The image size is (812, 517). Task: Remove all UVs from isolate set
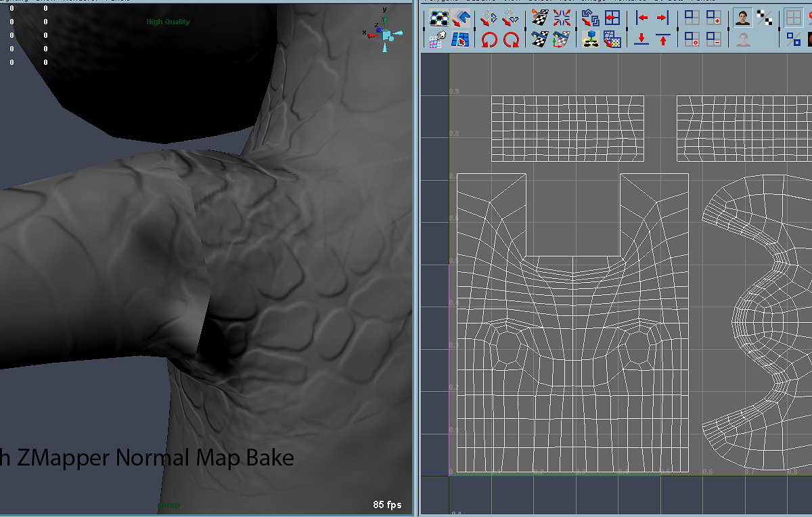click(x=692, y=39)
